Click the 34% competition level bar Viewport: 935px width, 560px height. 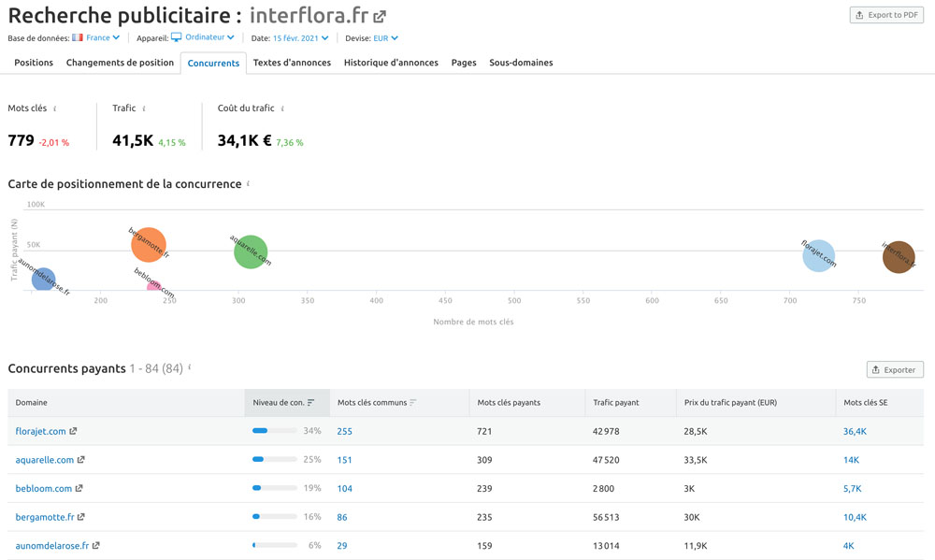coord(274,431)
